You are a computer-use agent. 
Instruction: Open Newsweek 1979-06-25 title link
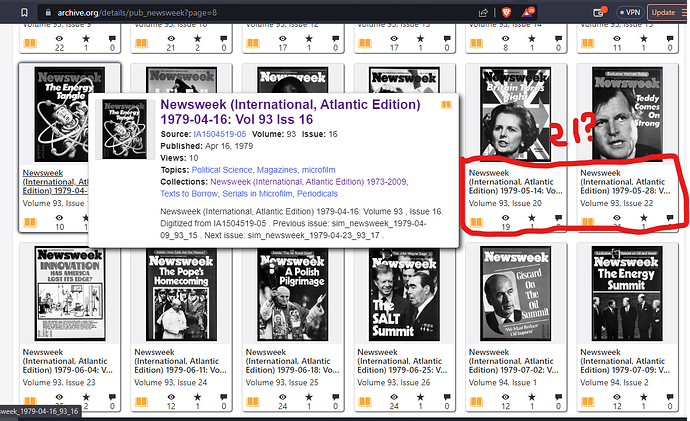(402, 361)
